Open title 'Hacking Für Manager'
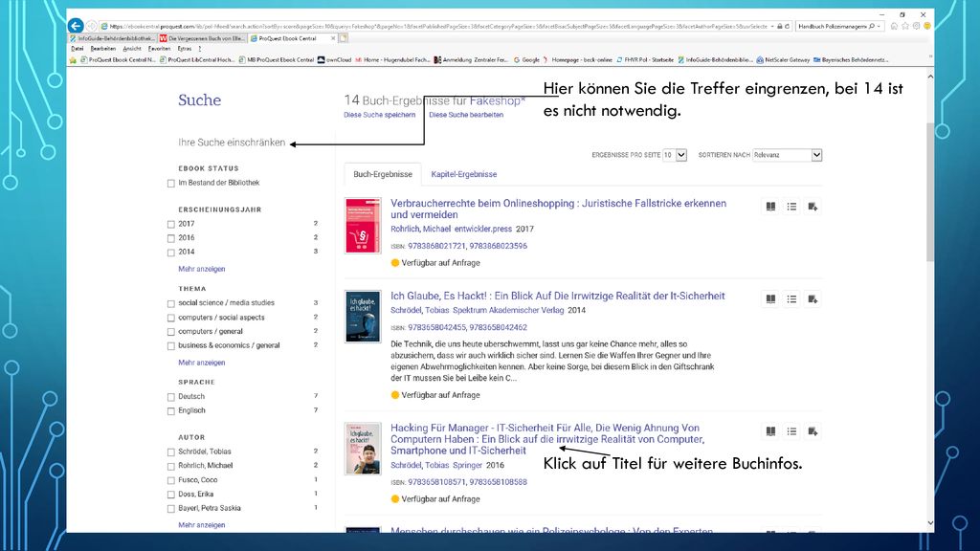 point(547,439)
